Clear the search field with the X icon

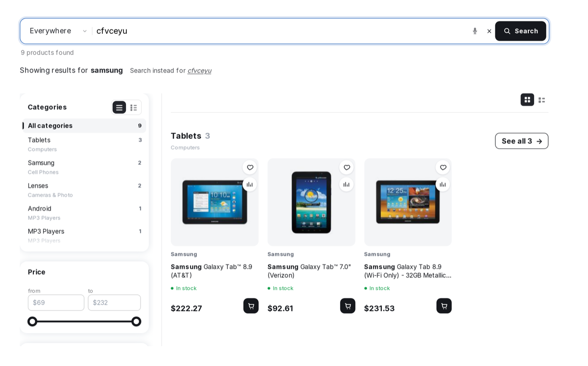pyautogui.click(x=489, y=31)
